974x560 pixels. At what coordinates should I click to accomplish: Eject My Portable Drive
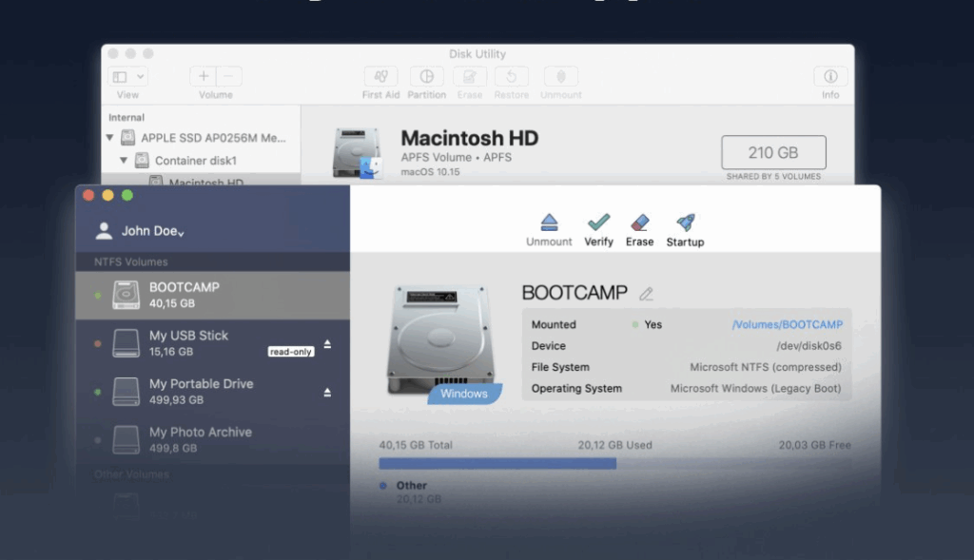pyautogui.click(x=327, y=393)
